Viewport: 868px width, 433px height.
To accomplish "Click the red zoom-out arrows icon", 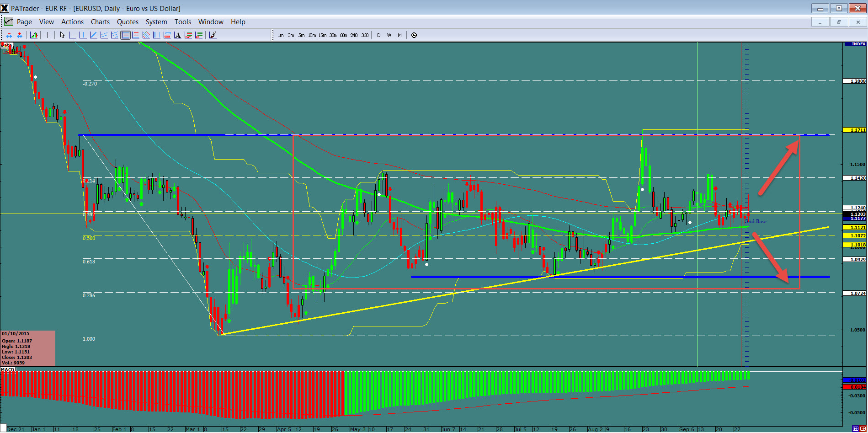I will pos(9,35).
